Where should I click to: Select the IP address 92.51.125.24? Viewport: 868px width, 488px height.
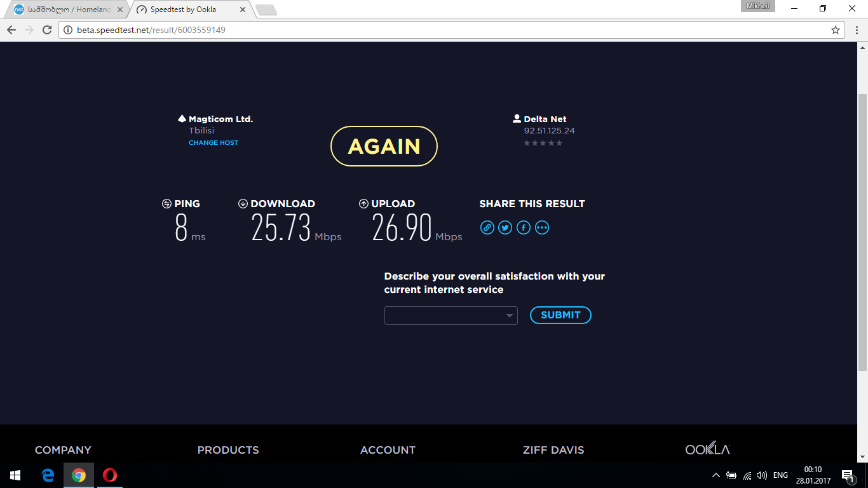click(550, 131)
